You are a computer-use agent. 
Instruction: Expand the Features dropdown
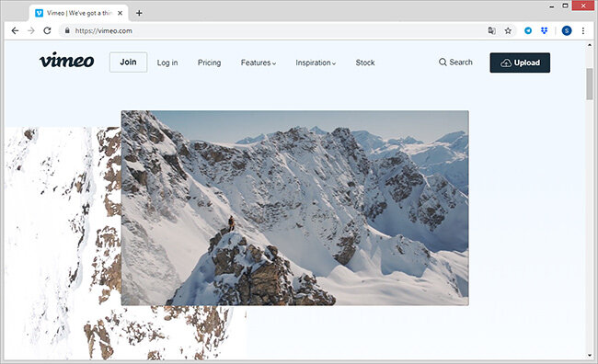point(259,63)
